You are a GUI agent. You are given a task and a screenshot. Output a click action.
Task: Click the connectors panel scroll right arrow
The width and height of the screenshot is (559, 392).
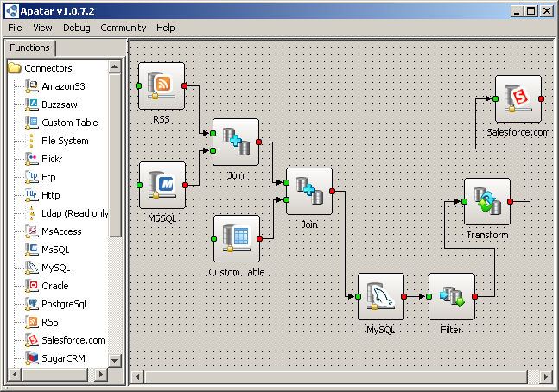pyautogui.click(x=101, y=375)
